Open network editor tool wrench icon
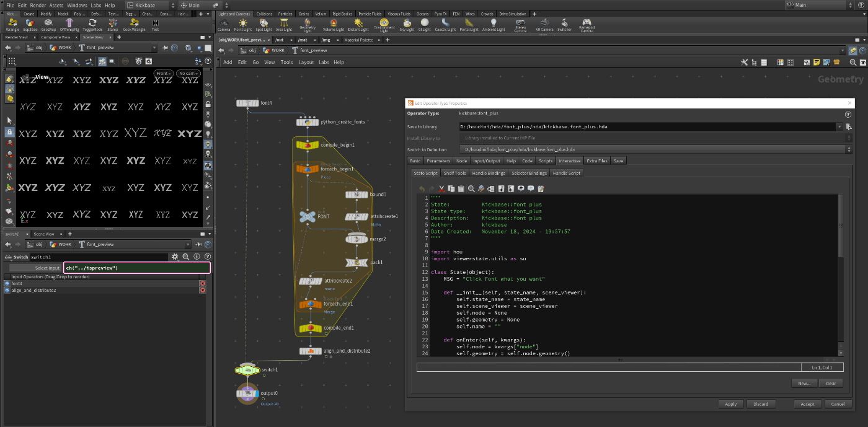This screenshot has height=427, width=868. (745, 62)
